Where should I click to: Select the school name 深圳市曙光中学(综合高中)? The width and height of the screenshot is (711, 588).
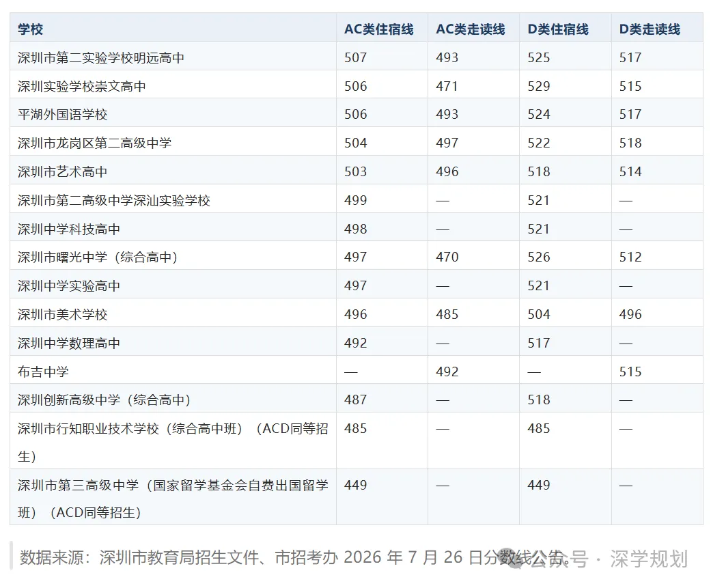point(98,257)
